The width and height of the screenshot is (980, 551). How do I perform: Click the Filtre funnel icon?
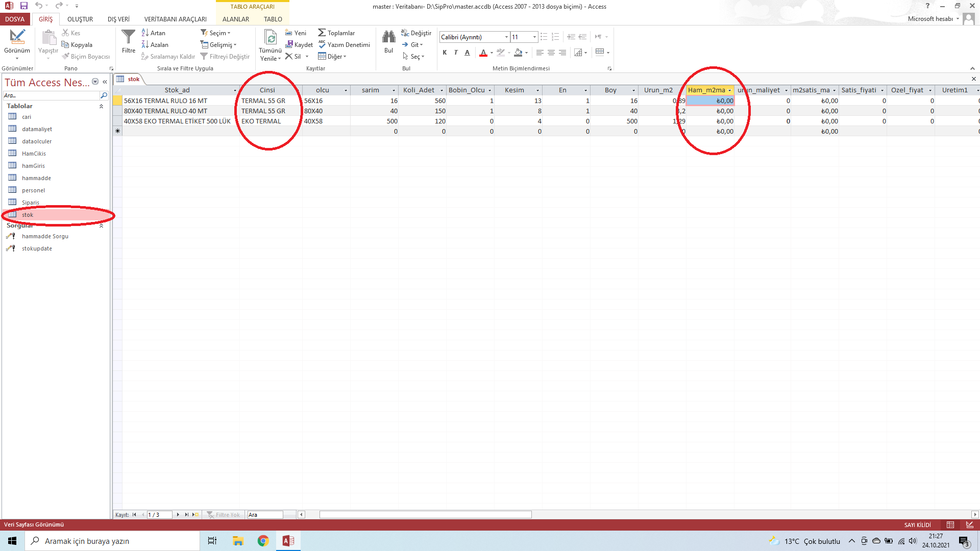coord(128,37)
